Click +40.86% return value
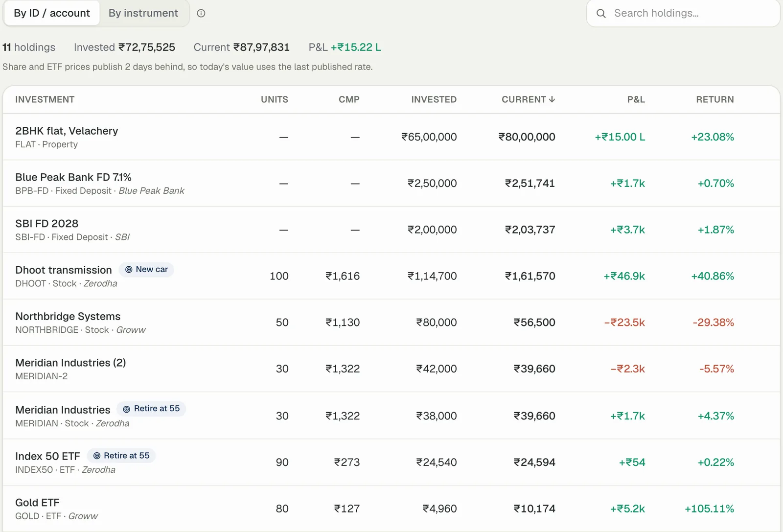The width and height of the screenshot is (783, 532). (713, 276)
